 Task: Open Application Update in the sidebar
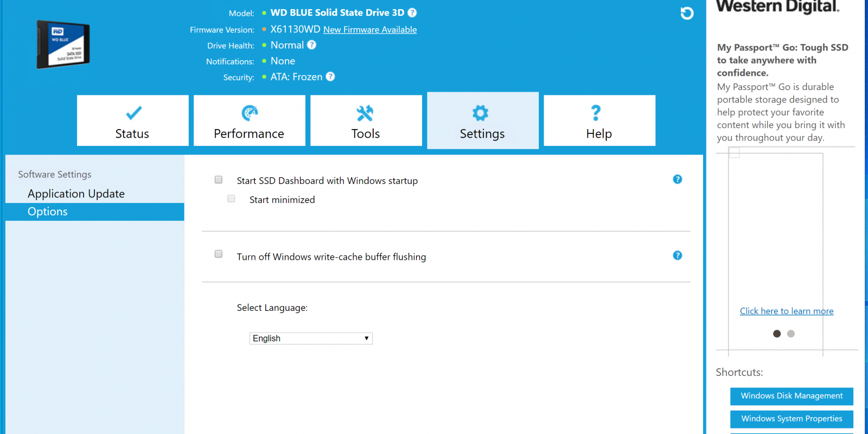[76, 194]
